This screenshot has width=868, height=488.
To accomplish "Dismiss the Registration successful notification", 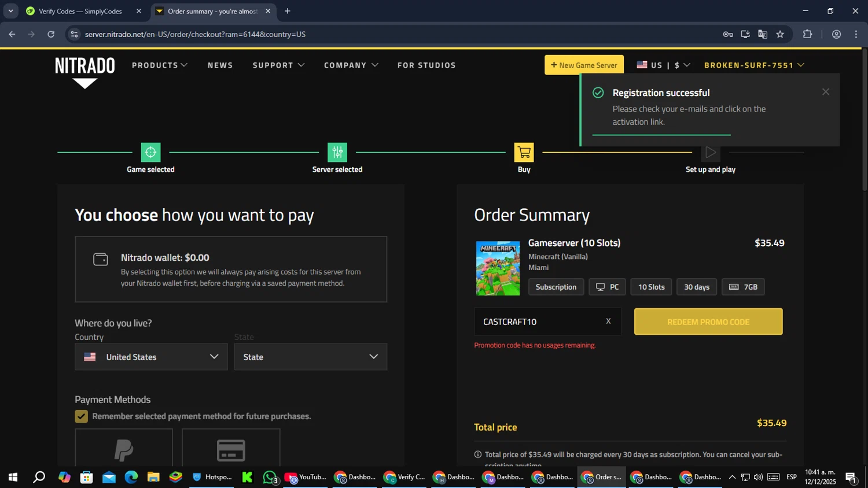I will pyautogui.click(x=826, y=92).
